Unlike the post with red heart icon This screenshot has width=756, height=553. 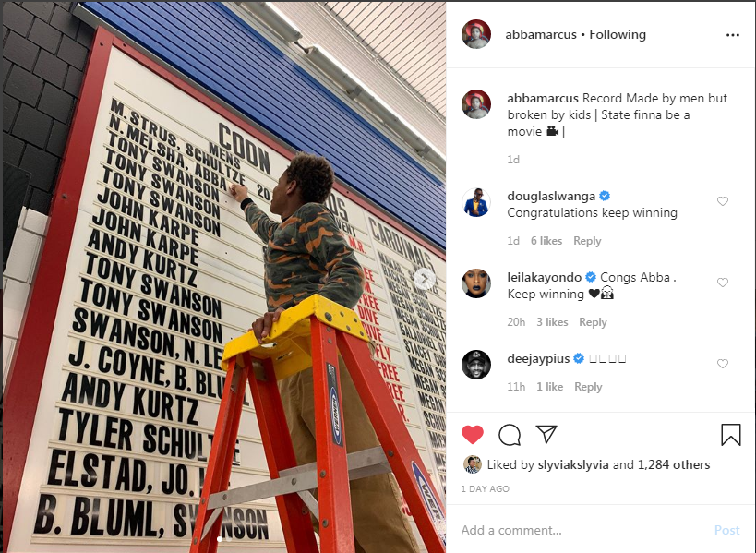click(x=473, y=435)
